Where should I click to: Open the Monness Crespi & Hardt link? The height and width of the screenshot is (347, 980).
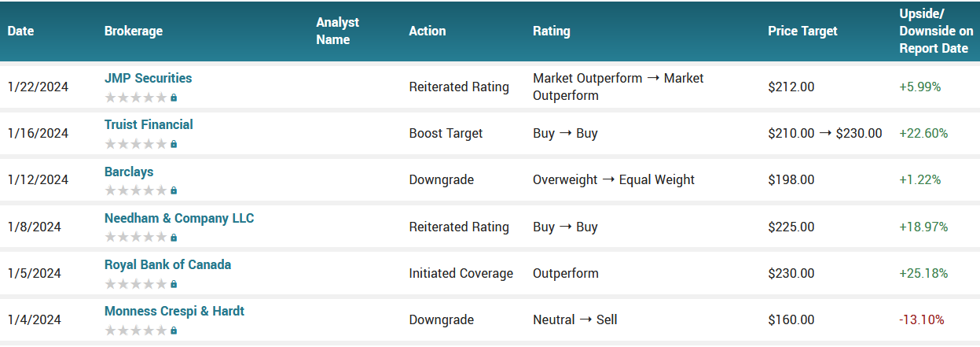click(174, 311)
